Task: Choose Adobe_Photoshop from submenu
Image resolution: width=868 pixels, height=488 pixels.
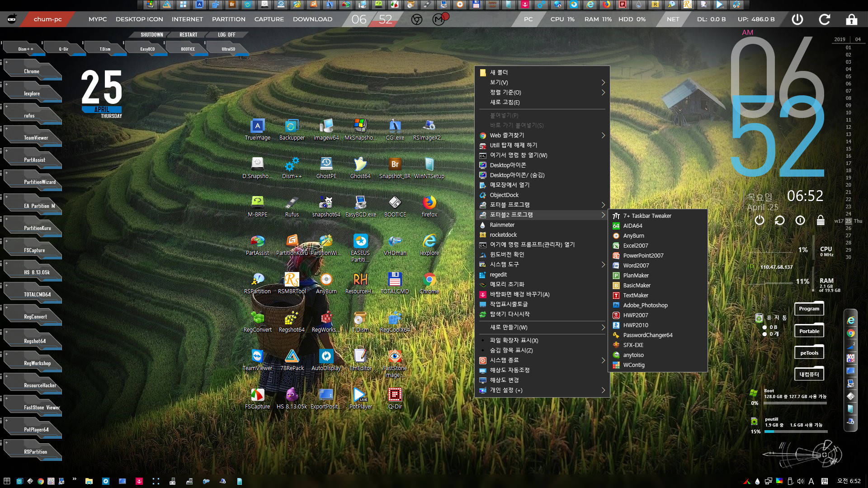Action: click(x=658, y=305)
